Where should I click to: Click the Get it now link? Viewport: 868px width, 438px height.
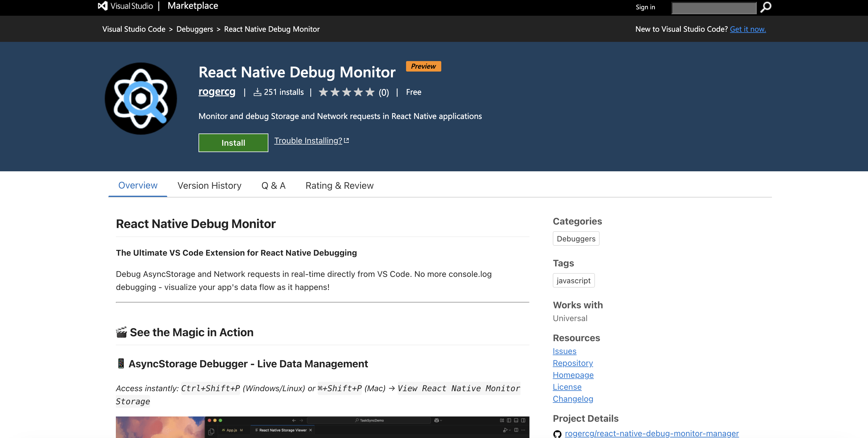click(748, 29)
